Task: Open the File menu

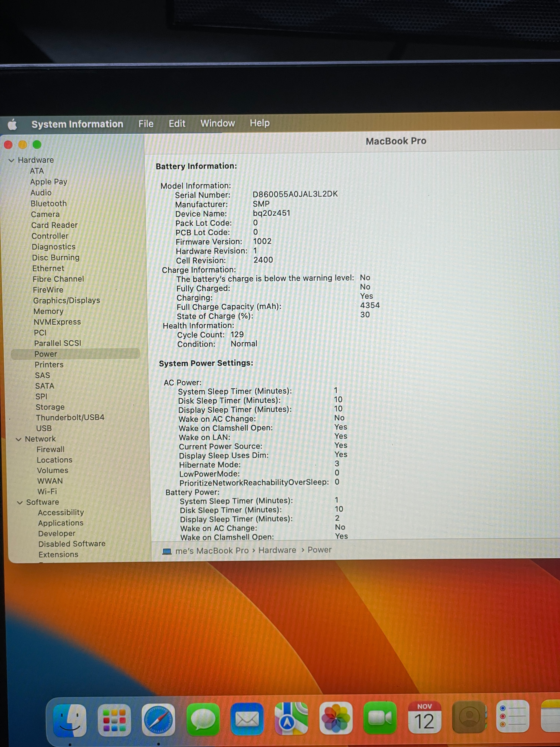Action: (146, 124)
